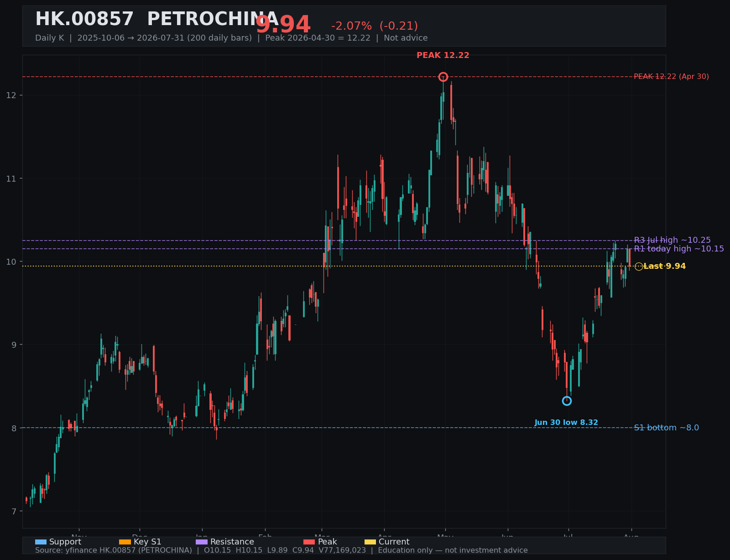Click the yellow circle marker beside Last 9.94

tap(639, 267)
